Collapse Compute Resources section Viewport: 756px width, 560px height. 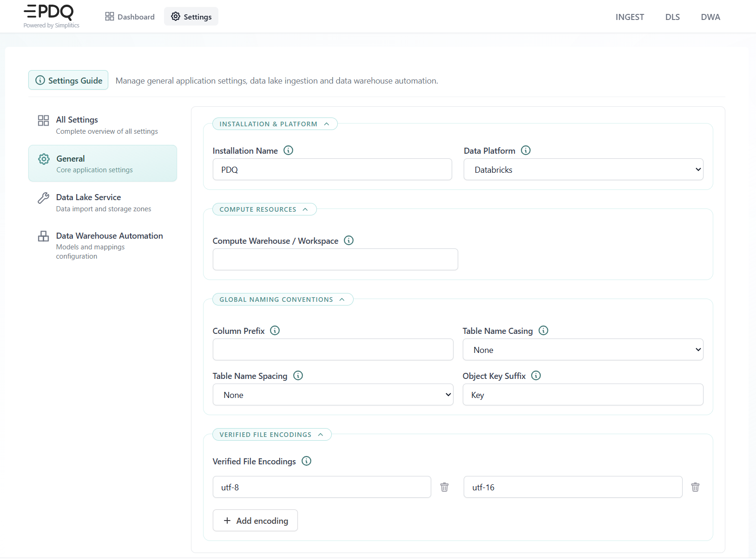(x=264, y=209)
